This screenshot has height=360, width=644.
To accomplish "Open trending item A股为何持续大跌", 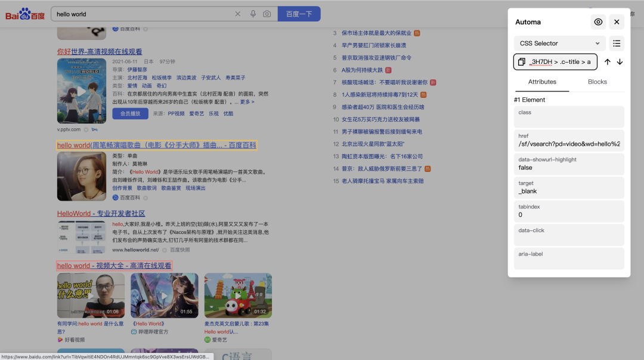I will pyautogui.click(x=362, y=70).
